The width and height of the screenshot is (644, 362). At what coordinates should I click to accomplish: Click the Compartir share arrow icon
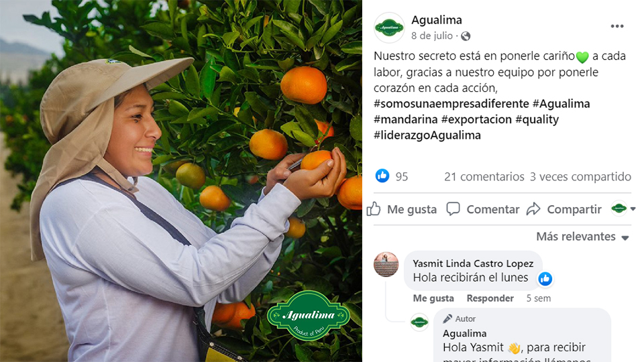coord(533,209)
